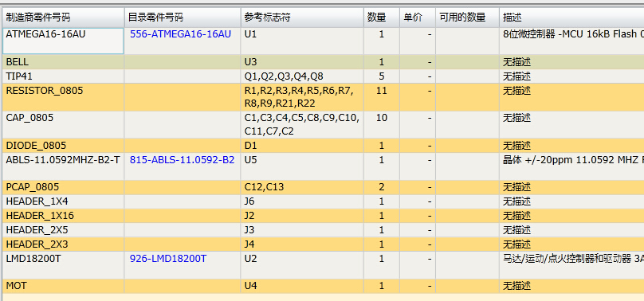Click reference designator J3 cell
Image resolution: width=644 pixels, height=301 pixels.
[x=302, y=229]
